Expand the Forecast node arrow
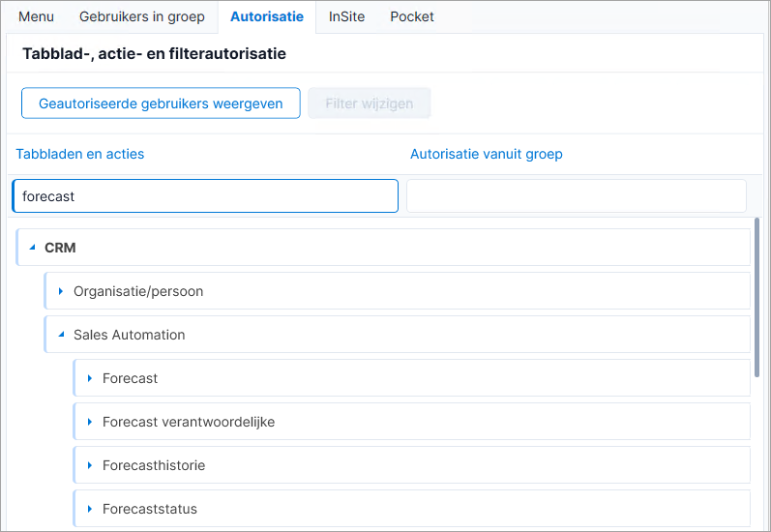The height and width of the screenshot is (532, 771). 90,378
